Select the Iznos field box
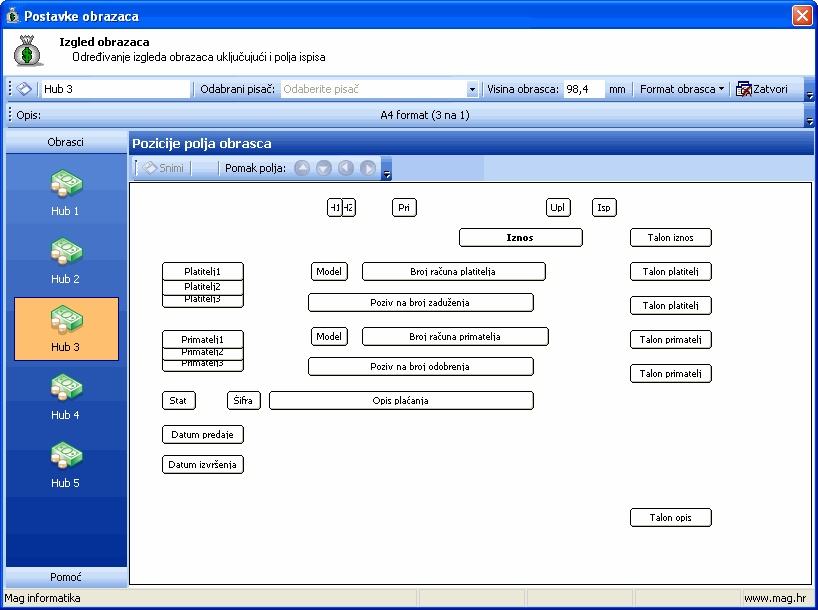The height and width of the screenshot is (610, 818). tap(521, 237)
